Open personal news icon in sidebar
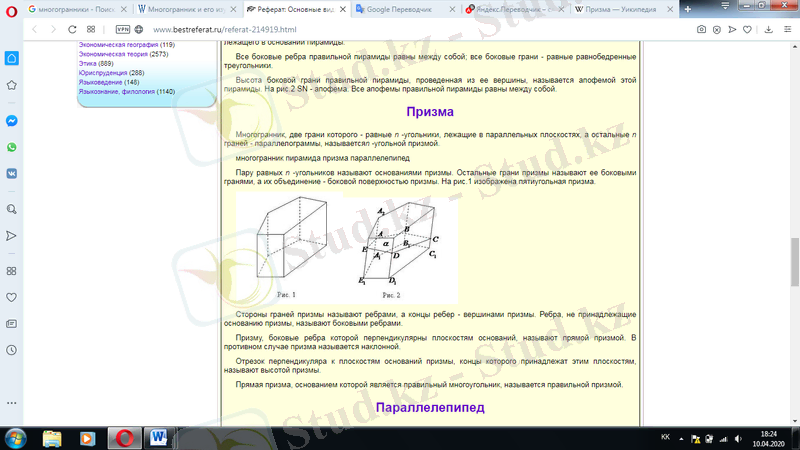 (11, 323)
